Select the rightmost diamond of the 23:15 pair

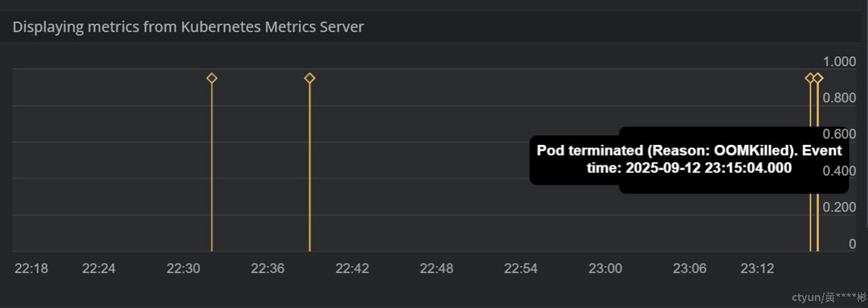[818, 78]
